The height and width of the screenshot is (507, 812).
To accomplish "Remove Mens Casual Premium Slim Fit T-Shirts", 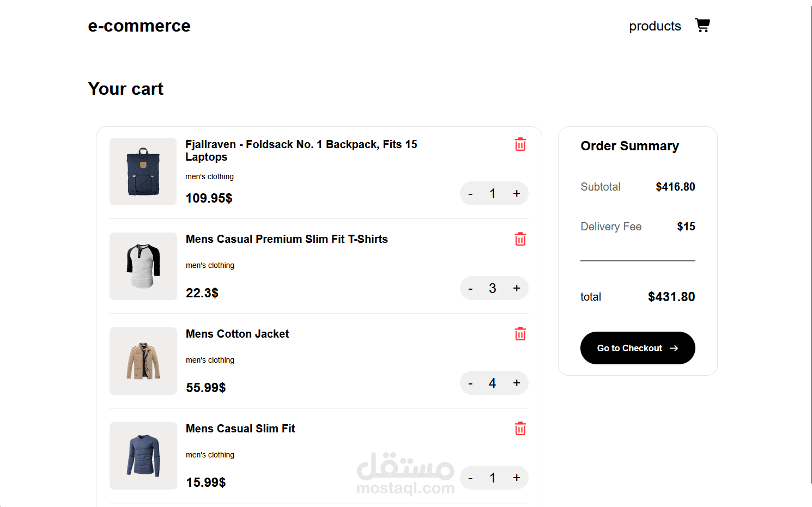I will 520,239.
